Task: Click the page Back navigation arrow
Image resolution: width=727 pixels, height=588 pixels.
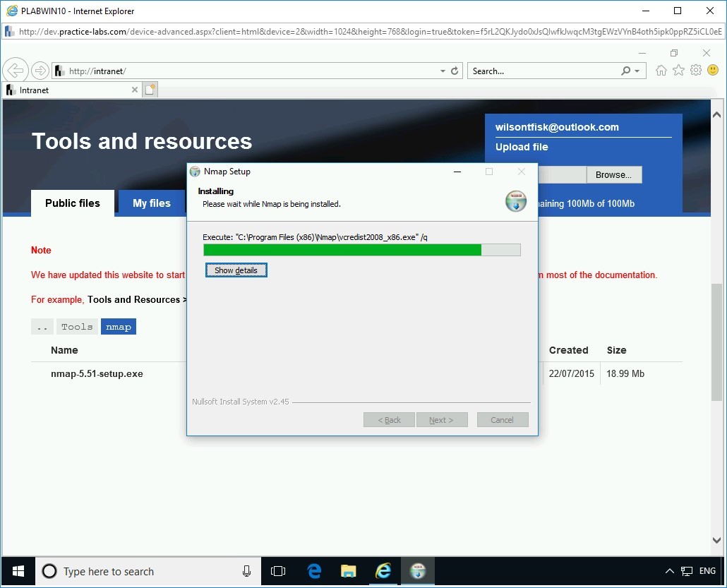Action: [16, 70]
